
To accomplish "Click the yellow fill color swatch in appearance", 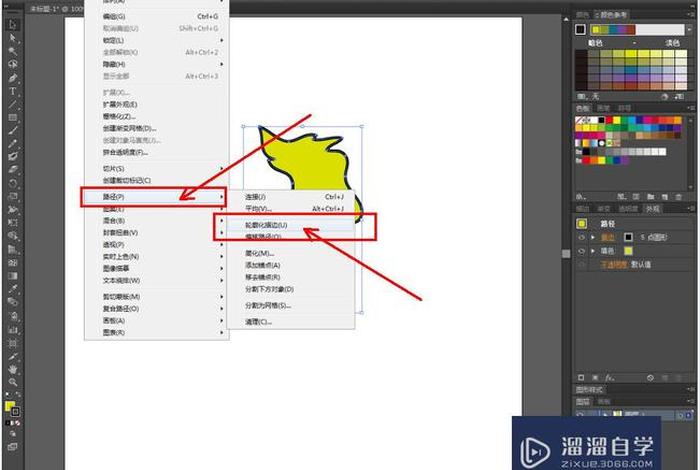I will [628, 251].
